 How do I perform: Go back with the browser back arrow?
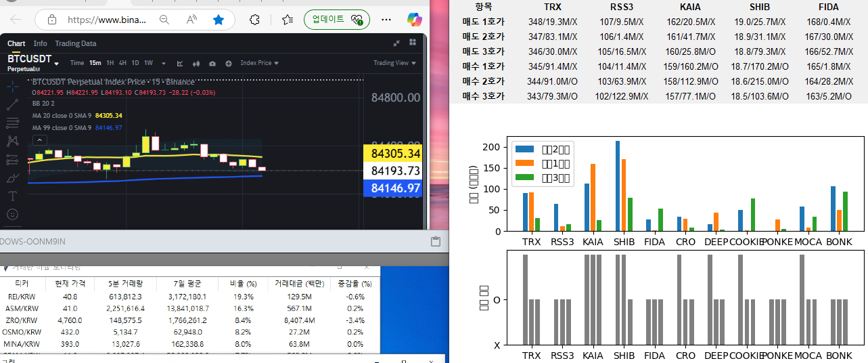pyautogui.click(x=15, y=20)
